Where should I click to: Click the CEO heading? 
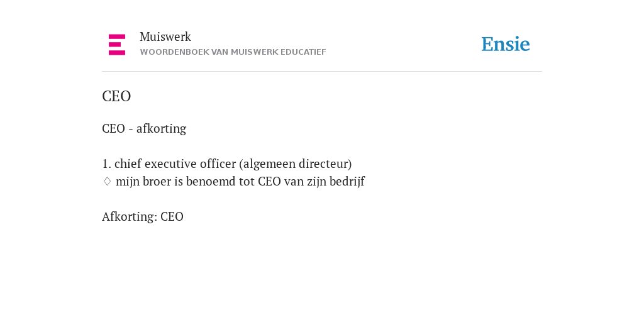click(116, 96)
